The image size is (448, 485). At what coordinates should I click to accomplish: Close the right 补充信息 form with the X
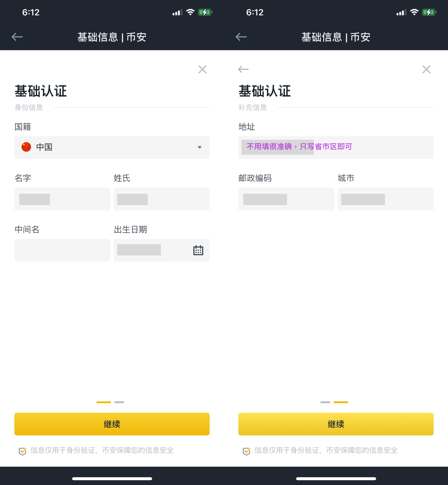pyautogui.click(x=426, y=70)
